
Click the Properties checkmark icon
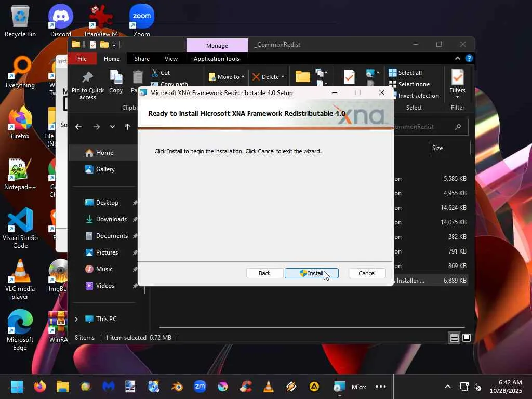pos(349,77)
